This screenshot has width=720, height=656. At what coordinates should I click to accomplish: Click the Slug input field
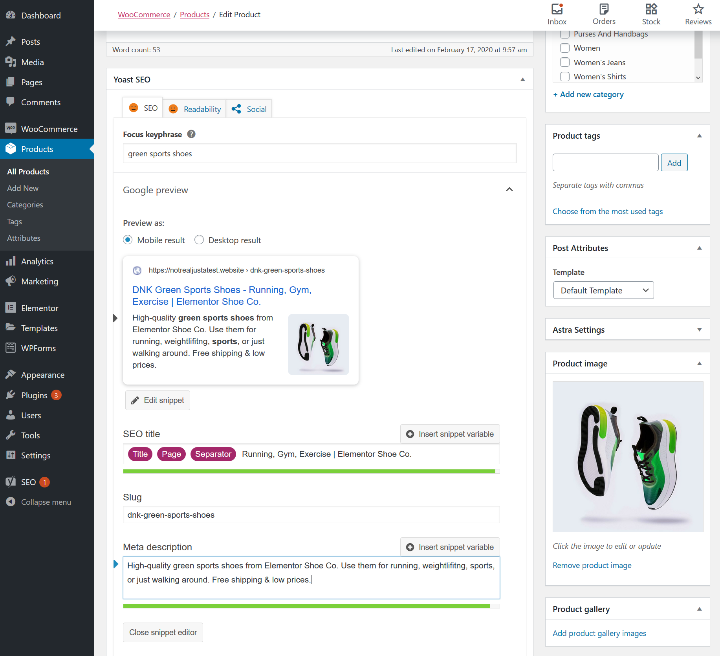310,515
